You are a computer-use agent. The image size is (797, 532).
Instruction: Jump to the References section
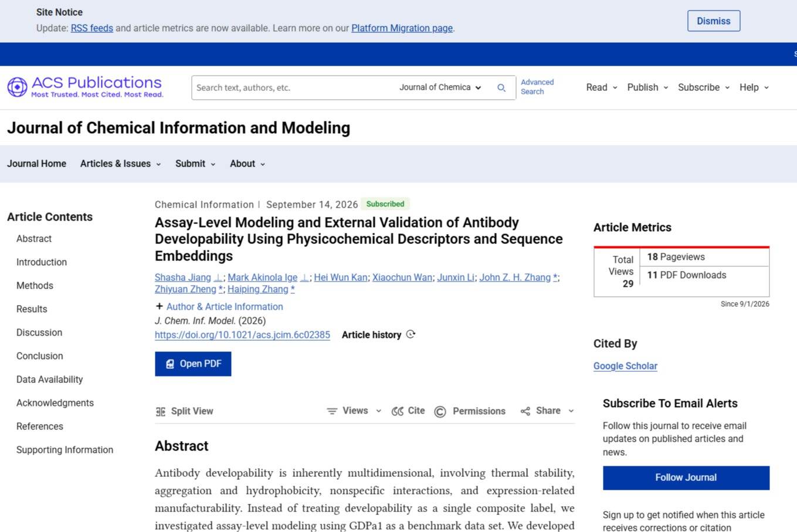pos(40,426)
